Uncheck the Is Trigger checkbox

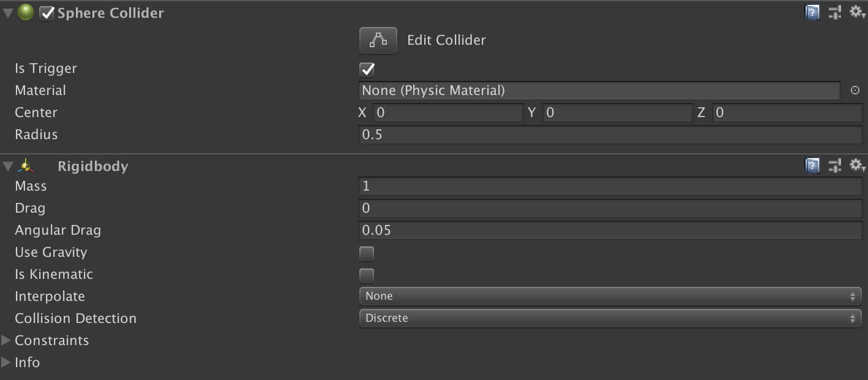366,69
